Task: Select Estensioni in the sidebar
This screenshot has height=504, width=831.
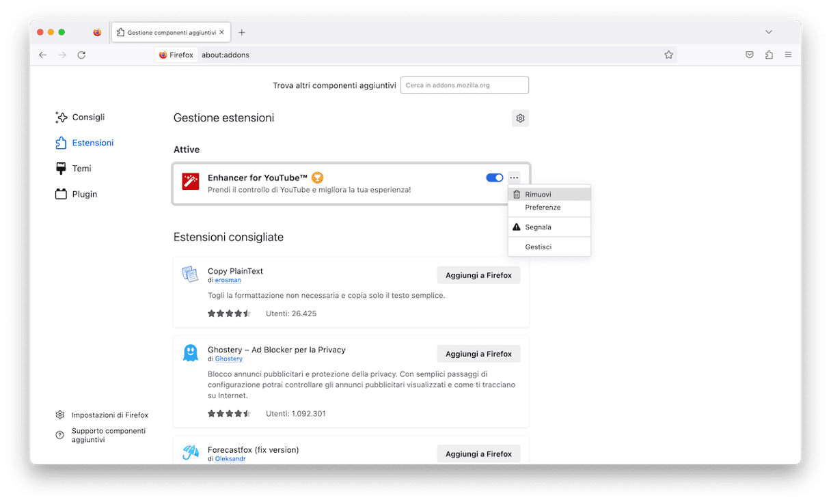Action: [84, 143]
